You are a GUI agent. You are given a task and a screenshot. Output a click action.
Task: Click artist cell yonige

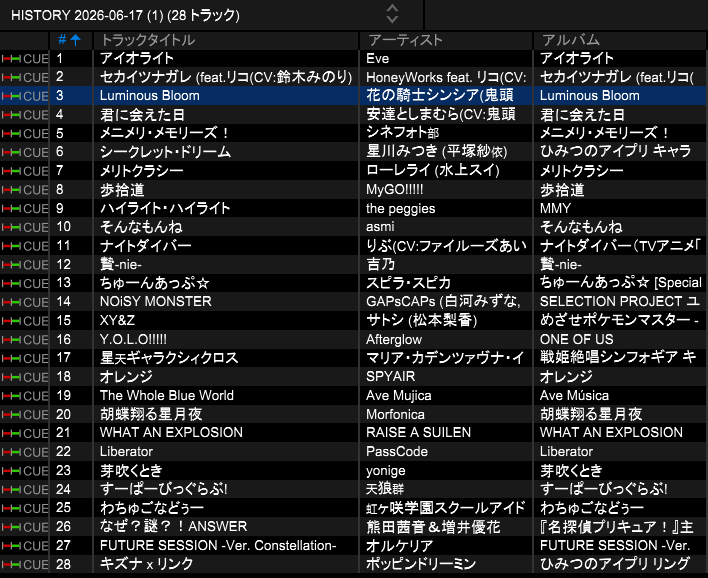coord(386,471)
